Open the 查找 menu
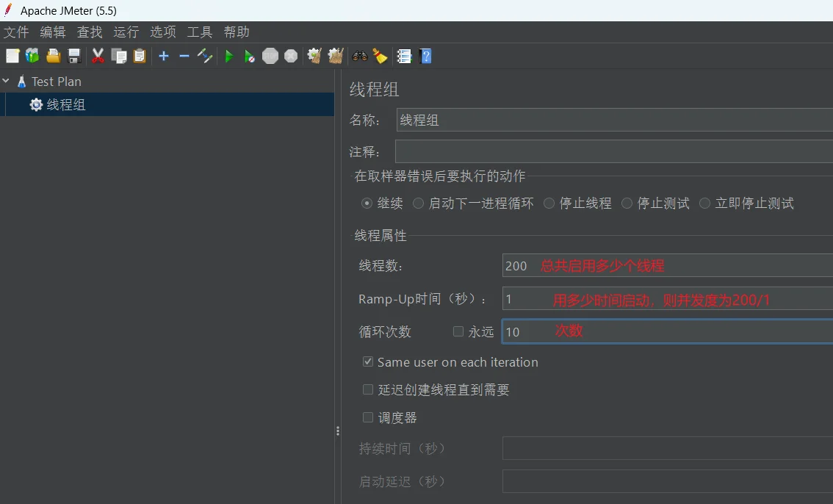 [90, 32]
